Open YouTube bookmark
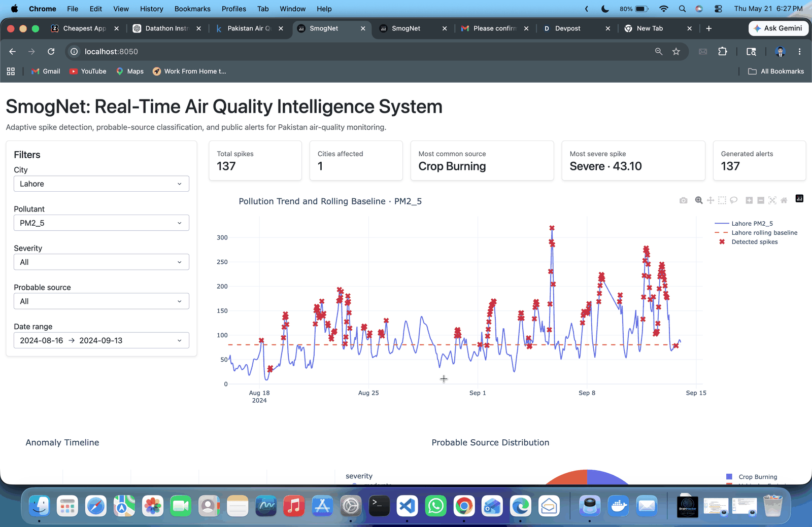This screenshot has width=812, height=527. [88, 72]
